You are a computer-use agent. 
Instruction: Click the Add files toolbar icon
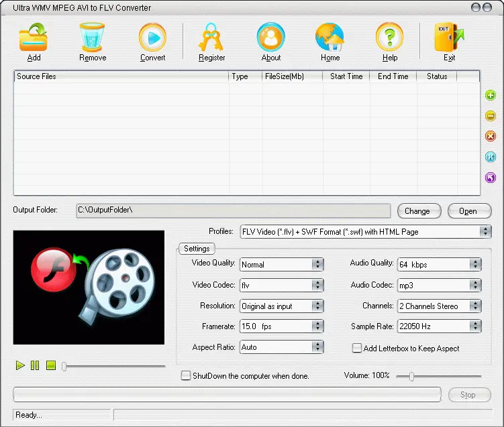tap(34, 38)
